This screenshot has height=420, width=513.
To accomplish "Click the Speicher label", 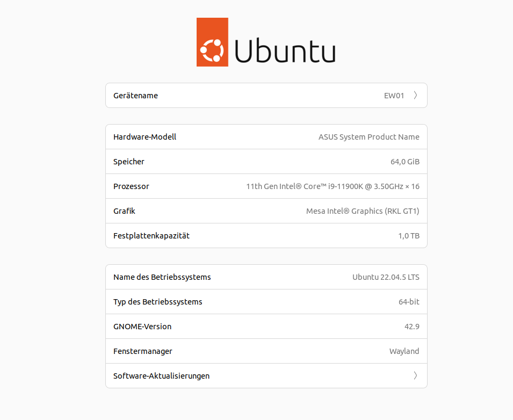I will (x=128, y=162).
